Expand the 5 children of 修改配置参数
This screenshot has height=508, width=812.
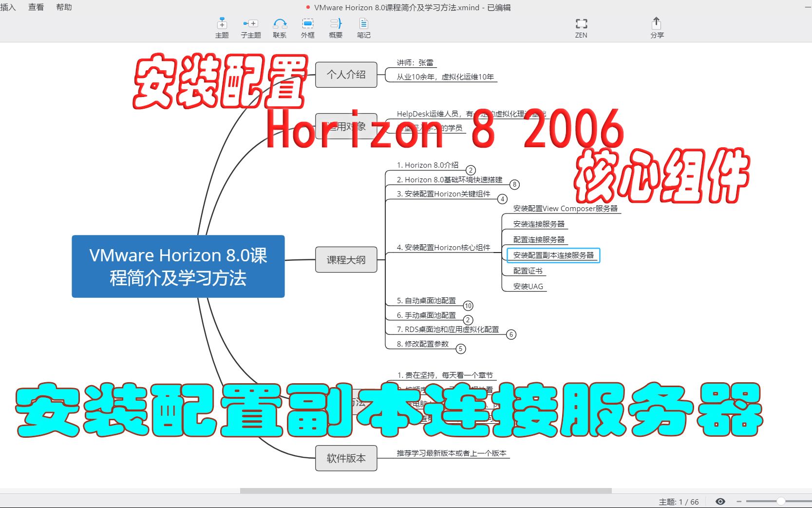pos(461,349)
